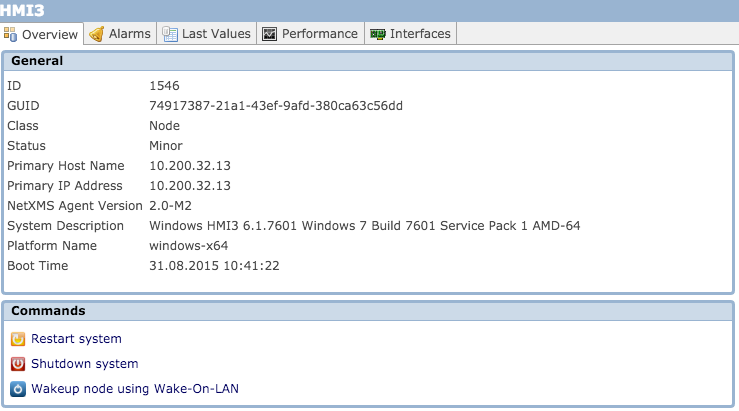Image resolution: width=739 pixels, height=411 pixels.
Task: Click the Primary IP Address value 10.200.32.13
Action: click(x=190, y=186)
